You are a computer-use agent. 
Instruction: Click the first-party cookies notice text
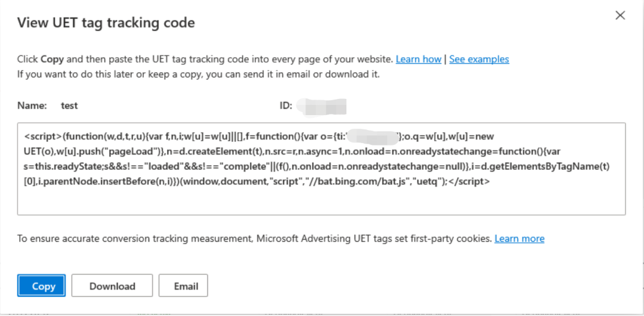click(254, 238)
